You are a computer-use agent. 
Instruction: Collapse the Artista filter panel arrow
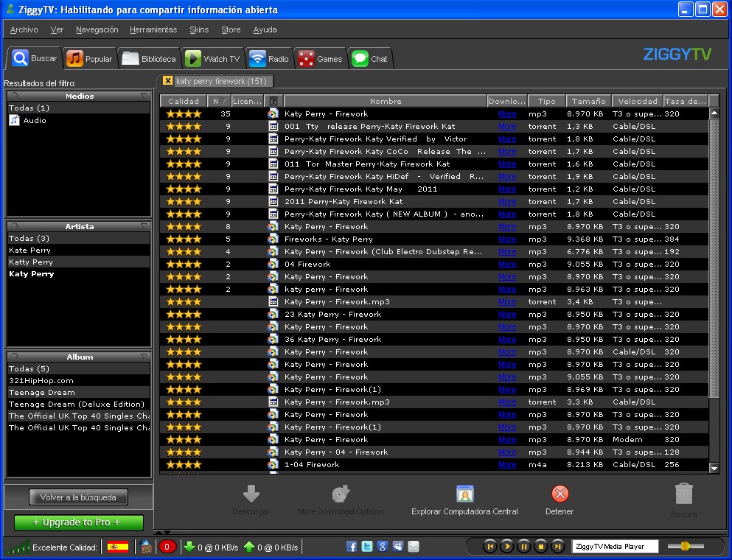[x=144, y=226]
